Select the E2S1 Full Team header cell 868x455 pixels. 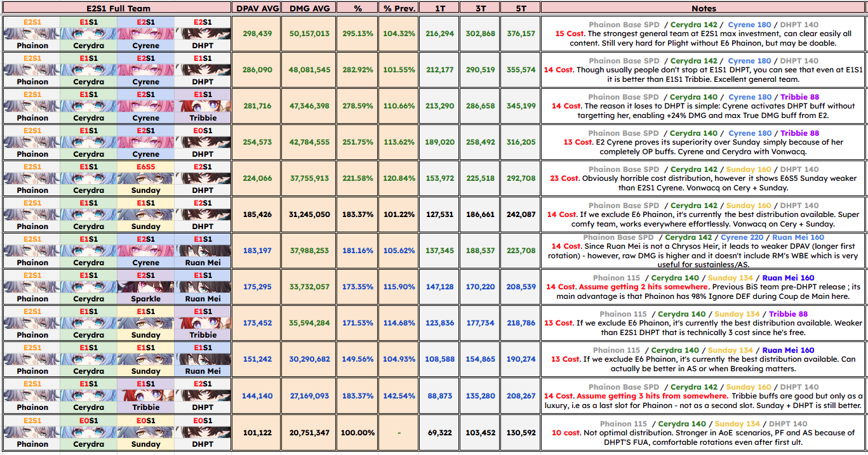117,8
